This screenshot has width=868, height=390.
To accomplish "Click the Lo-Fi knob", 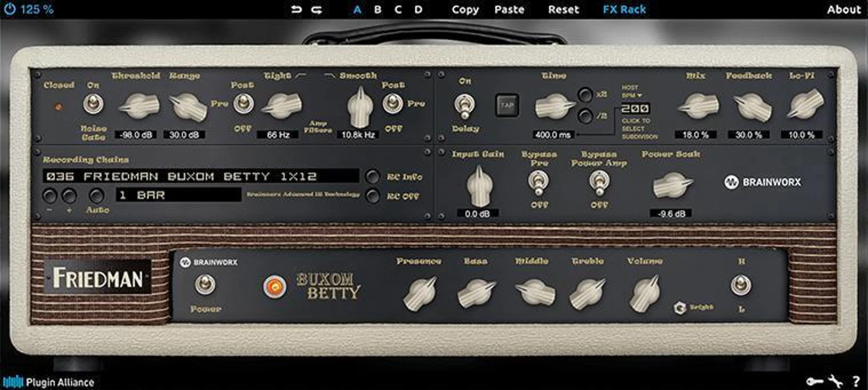I will [805, 105].
